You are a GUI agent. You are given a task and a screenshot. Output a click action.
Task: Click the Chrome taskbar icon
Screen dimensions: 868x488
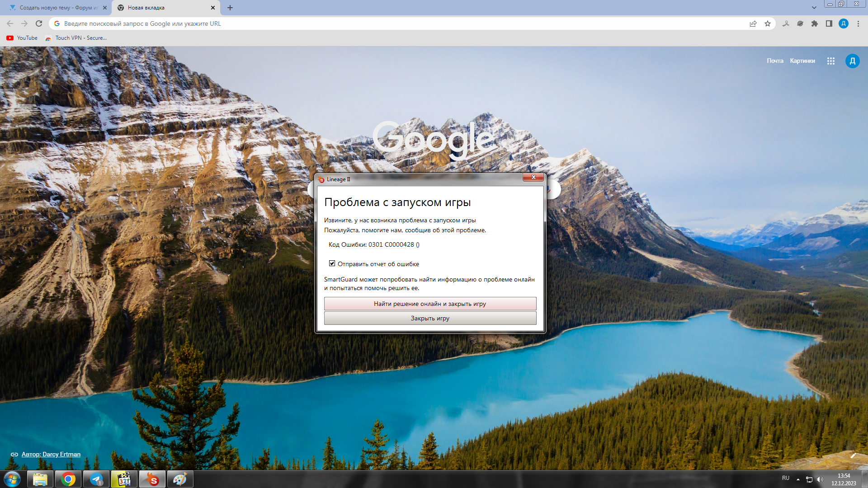click(x=68, y=479)
